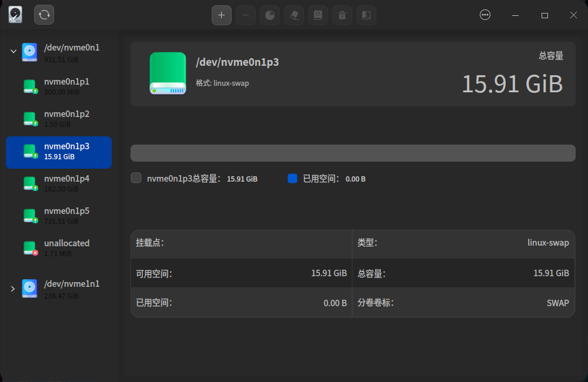The height and width of the screenshot is (382, 588).
Task: Click the eraser format tool
Action: click(294, 15)
